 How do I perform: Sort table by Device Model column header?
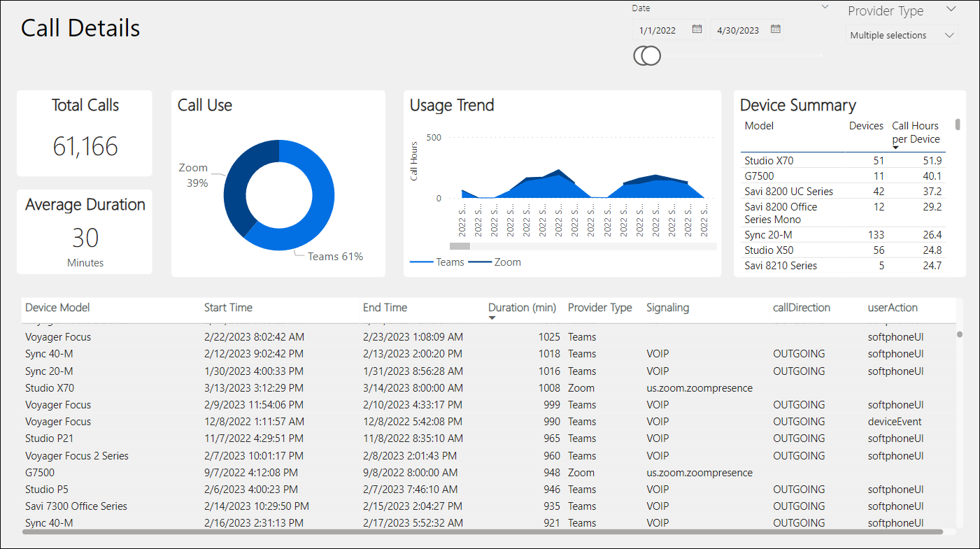pyautogui.click(x=57, y=308)
